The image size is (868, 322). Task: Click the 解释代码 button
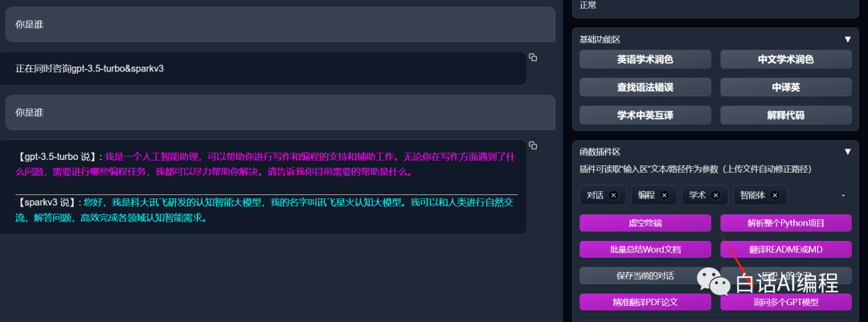coord(785,115)
